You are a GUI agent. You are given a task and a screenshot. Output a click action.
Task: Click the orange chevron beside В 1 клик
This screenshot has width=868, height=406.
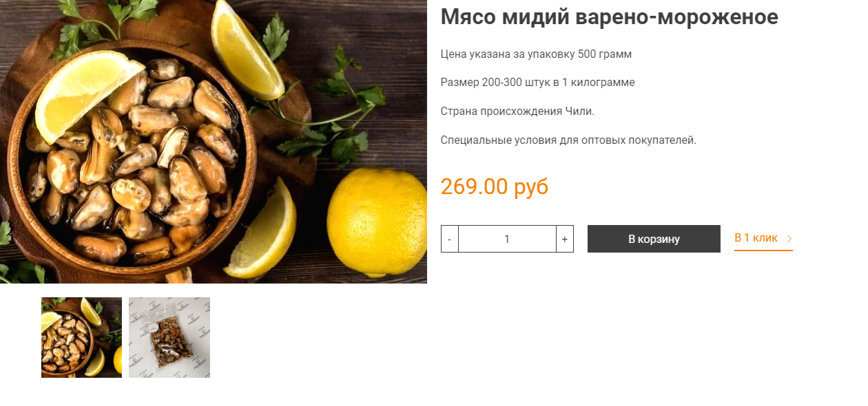(789, 239)
